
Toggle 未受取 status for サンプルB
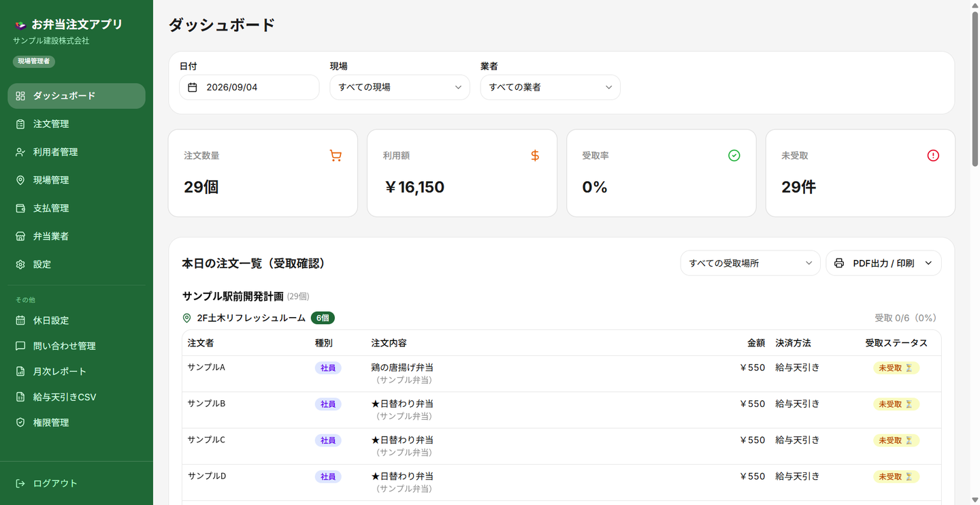(896, 404)
